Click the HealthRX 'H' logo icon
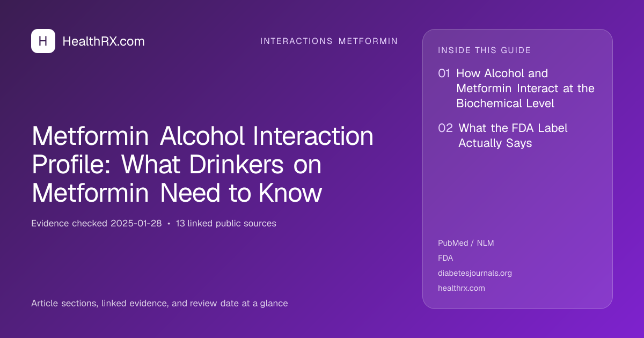Viewport: 644px width, 338px height. [43, 41]
